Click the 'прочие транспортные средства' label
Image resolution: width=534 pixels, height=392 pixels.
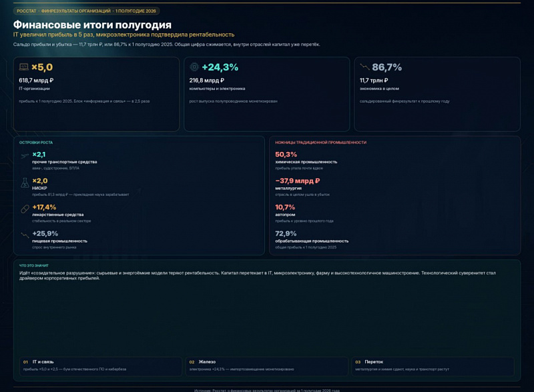[65, 162]
